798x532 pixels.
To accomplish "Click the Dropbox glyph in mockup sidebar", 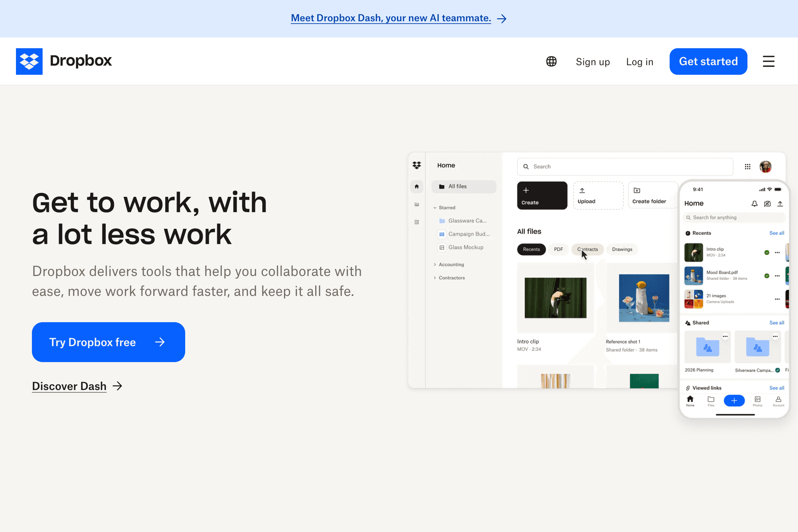I will pyautogui.click(x=417, y=165).
